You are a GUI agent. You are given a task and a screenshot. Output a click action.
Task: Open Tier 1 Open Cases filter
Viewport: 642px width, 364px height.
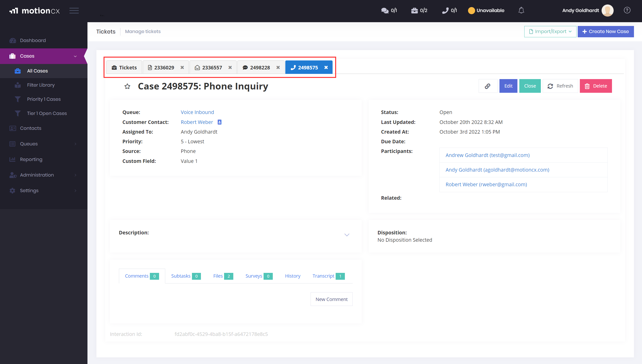(43, 113)
